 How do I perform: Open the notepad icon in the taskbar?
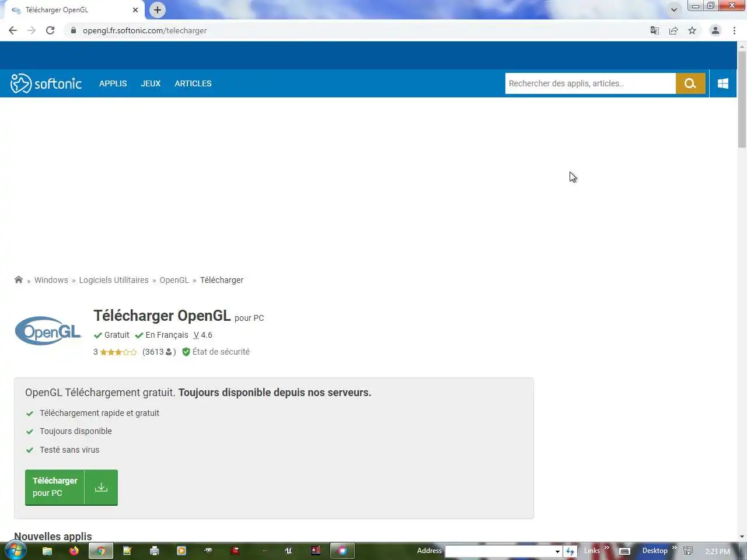click(x=128, y=551)
